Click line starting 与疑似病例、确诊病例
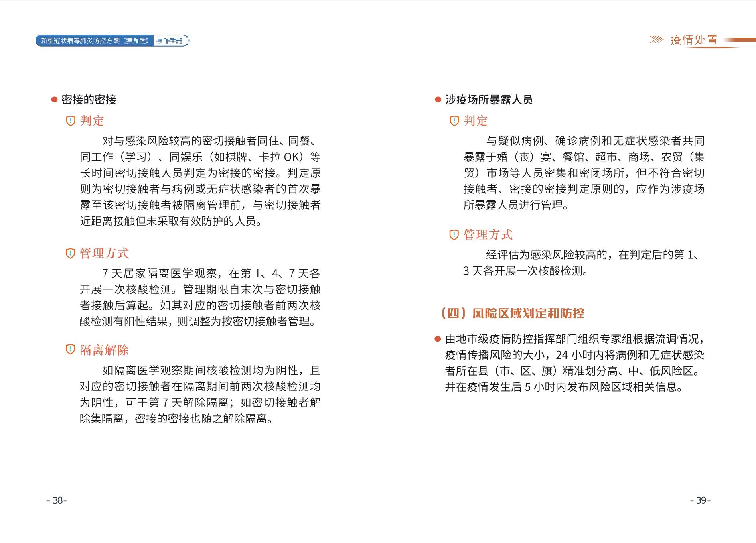 [595, 141]
